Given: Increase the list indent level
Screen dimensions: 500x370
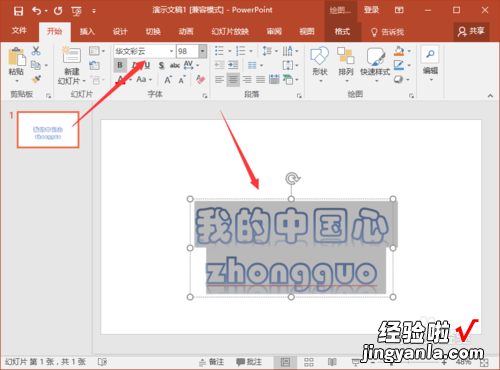Looking at the screenshot, I should point(233,65).
